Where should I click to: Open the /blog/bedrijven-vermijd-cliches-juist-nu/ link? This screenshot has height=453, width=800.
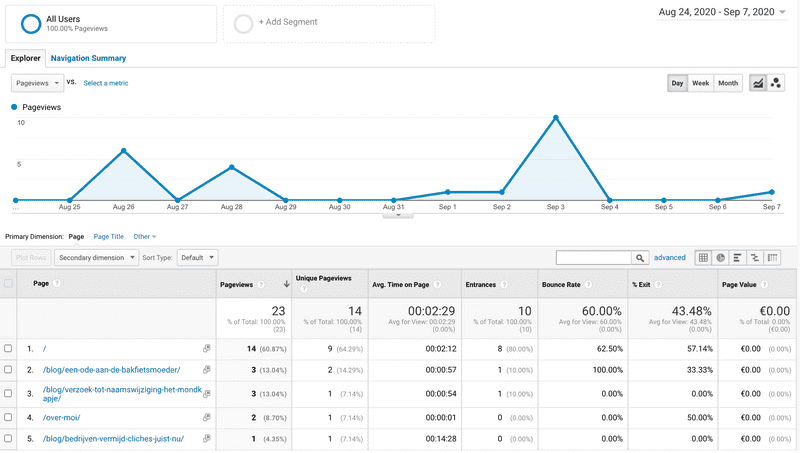(113, 439)
